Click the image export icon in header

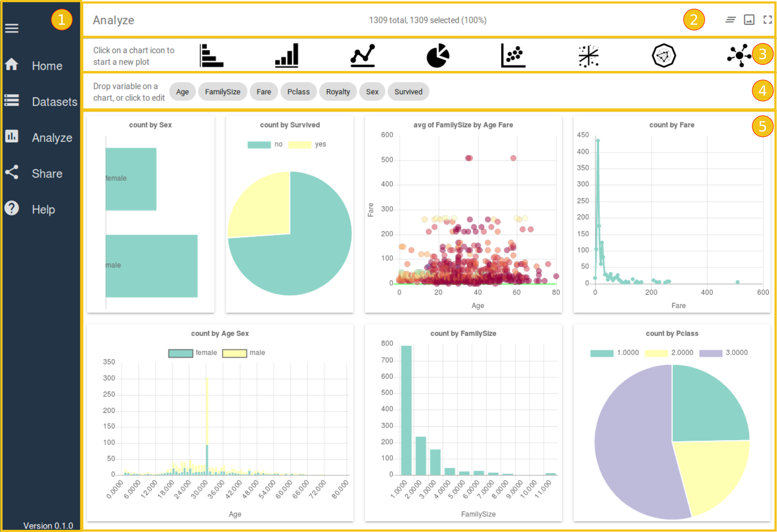(x=749, y=20)
